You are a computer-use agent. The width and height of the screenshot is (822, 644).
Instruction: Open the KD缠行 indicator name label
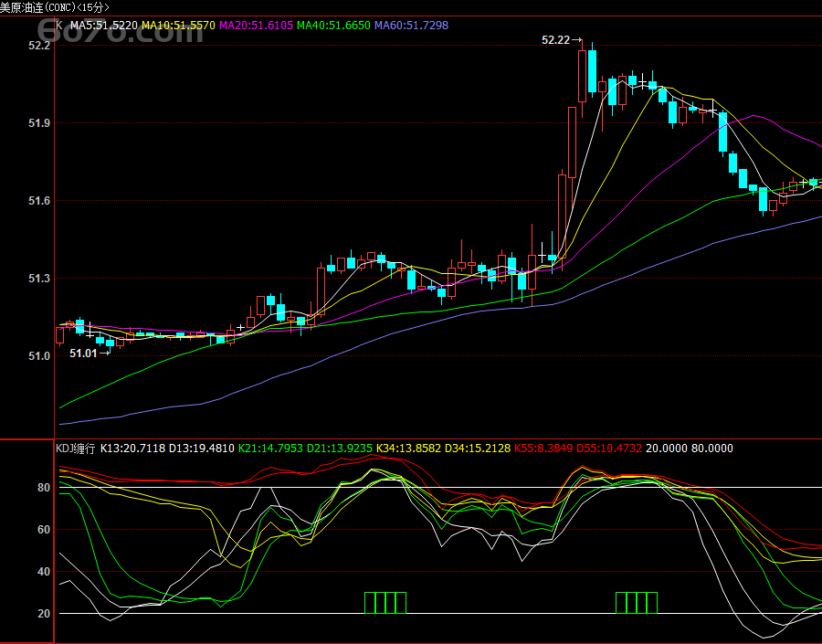[x=76, y=449]
